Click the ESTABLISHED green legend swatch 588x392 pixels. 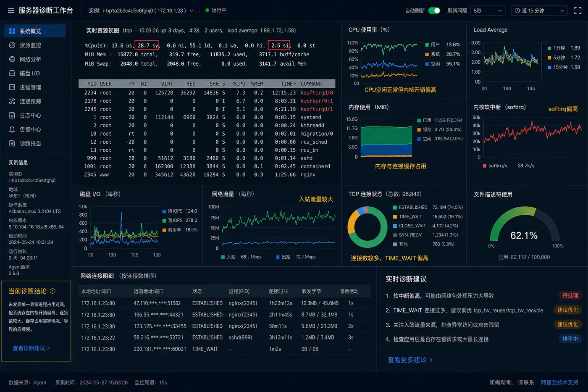coord(395,208)
